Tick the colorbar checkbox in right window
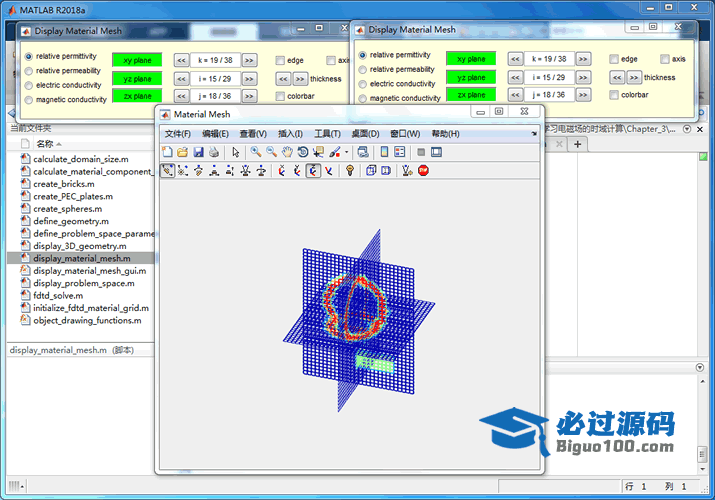The image size is (715, 500). pos(614,95)
